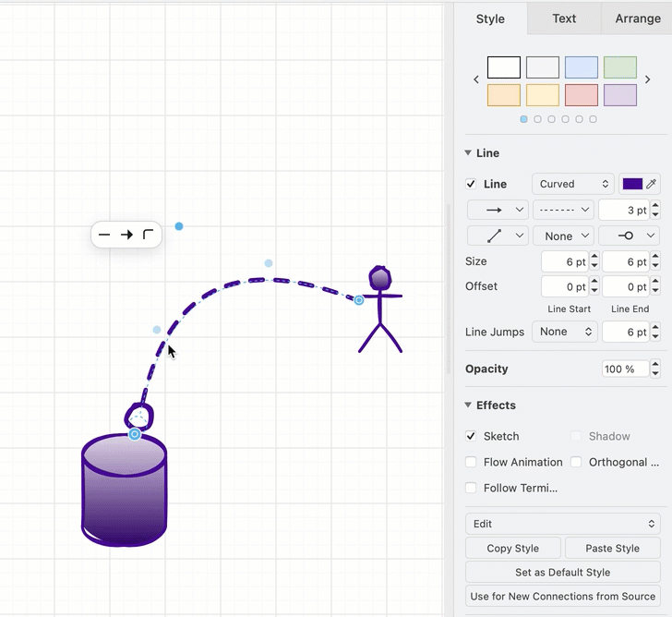Screen dimensions: 672x617
Task: Click the Line End offset field
Action: click(626, 286)
